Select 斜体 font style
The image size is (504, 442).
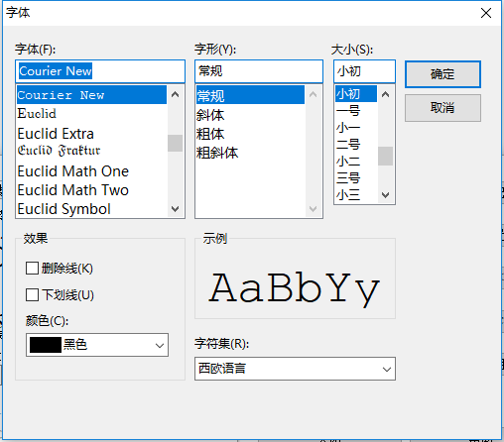tap(250, 115)
